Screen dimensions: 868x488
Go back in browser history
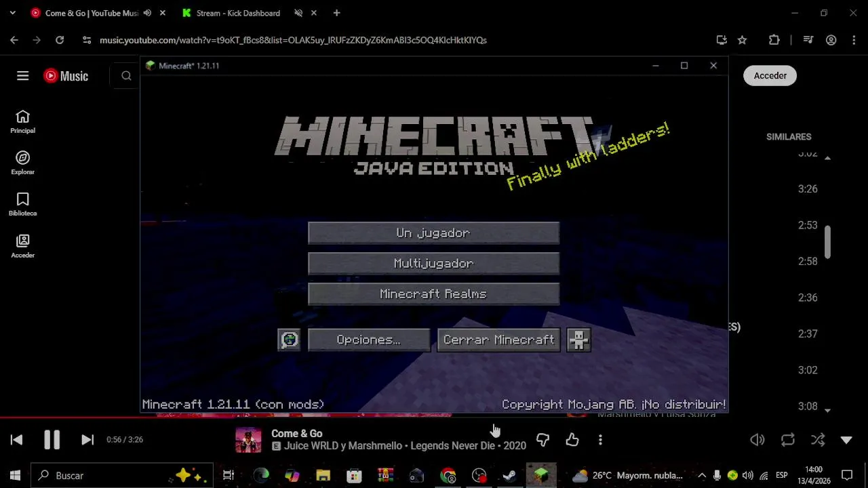pos(14,40)
